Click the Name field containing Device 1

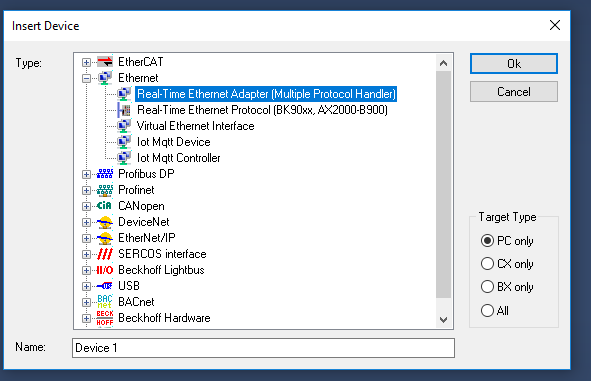click(263, 347)
